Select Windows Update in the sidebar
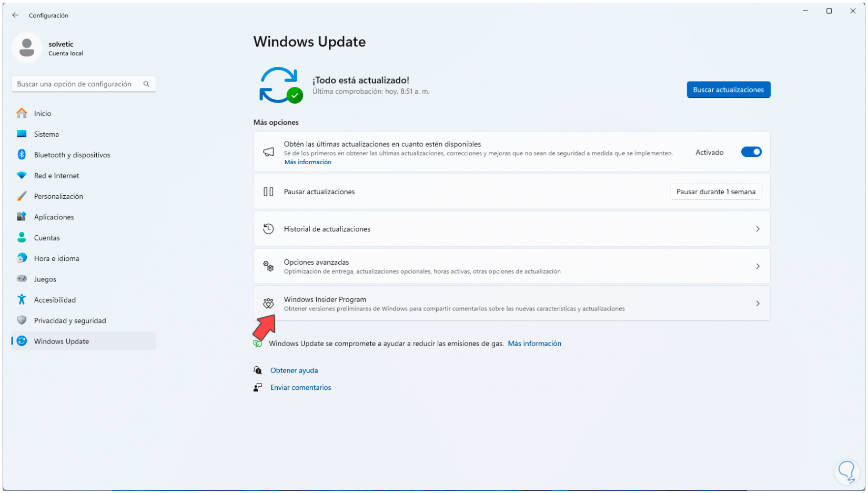 point(84,341)
